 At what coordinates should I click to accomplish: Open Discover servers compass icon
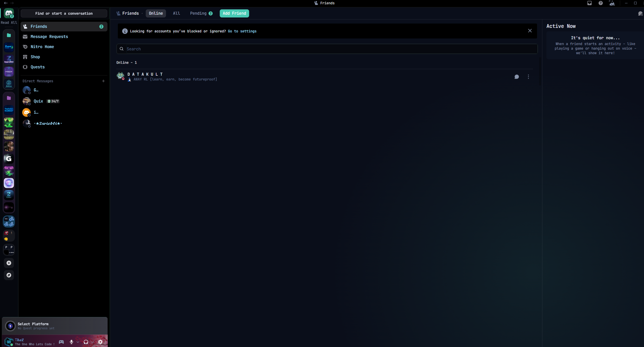click(9, 275)
